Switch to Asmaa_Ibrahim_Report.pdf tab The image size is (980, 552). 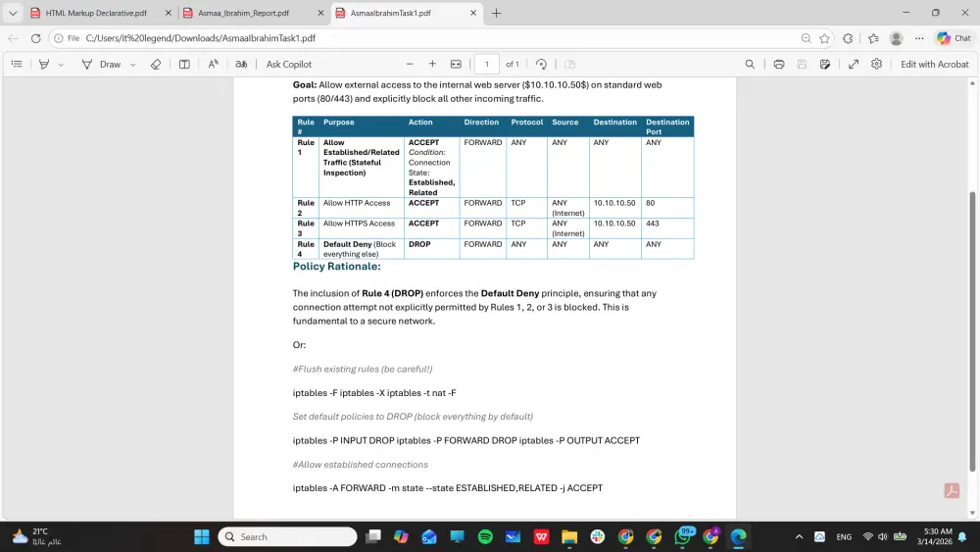244,13
